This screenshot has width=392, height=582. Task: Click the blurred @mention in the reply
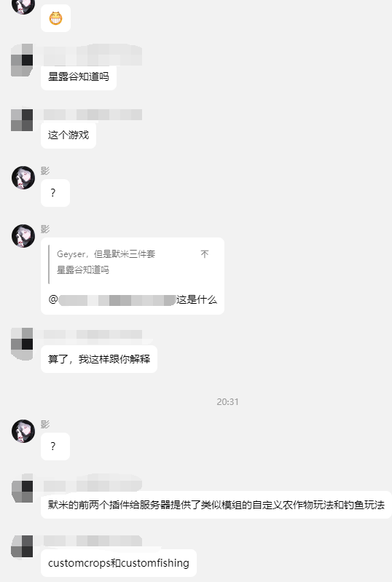(x=112, y=300)
